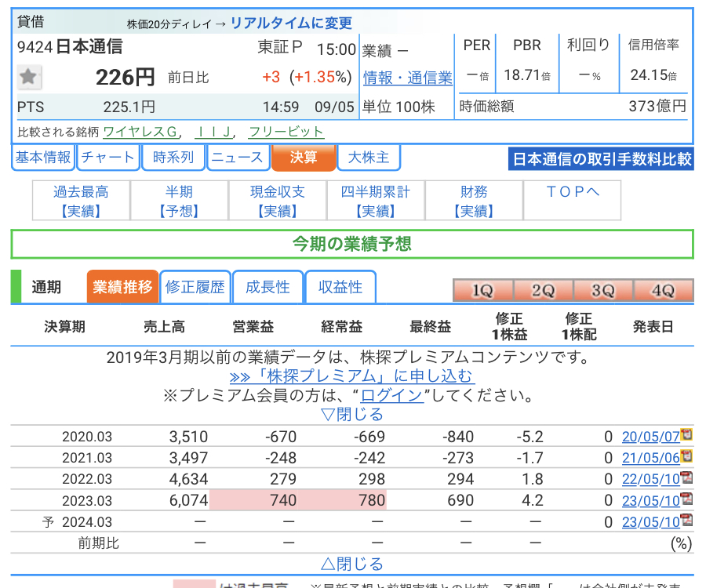706x588 pixels.
Task: Open document icon beside 20/05/07
Action: [x=686, y=434]
